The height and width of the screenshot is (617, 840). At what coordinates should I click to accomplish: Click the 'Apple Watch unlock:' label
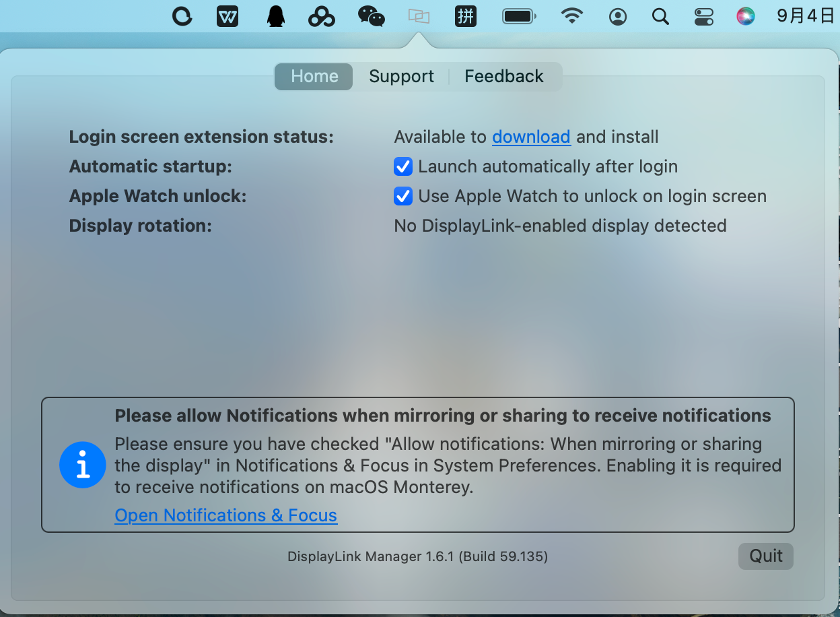(158, 196)
